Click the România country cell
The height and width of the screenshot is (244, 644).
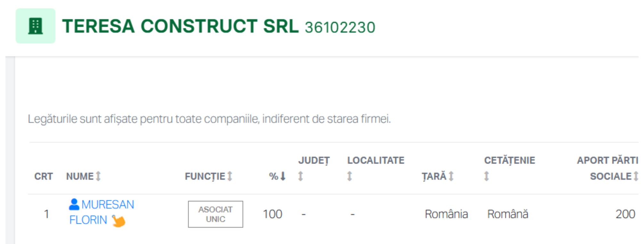[446, 214]
